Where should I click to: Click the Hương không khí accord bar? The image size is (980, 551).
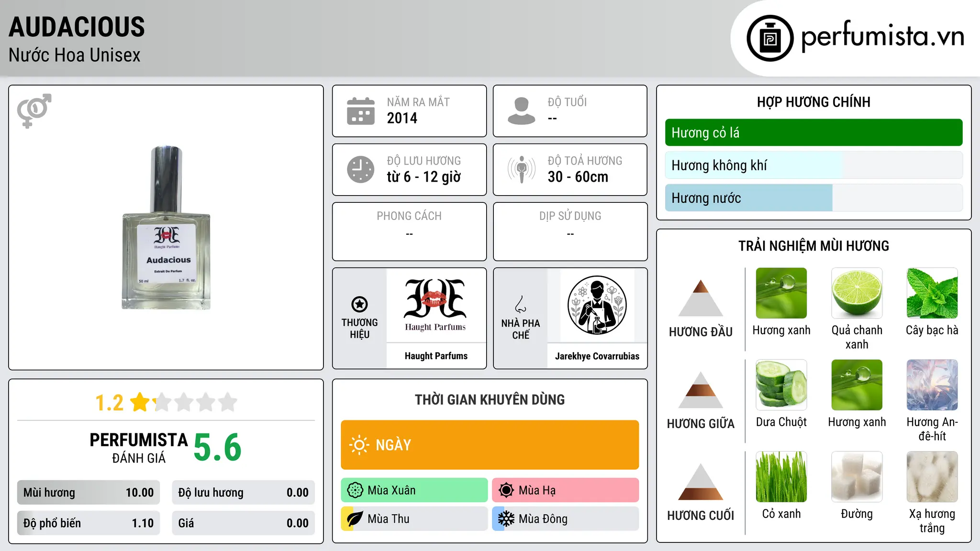[813, 165]
